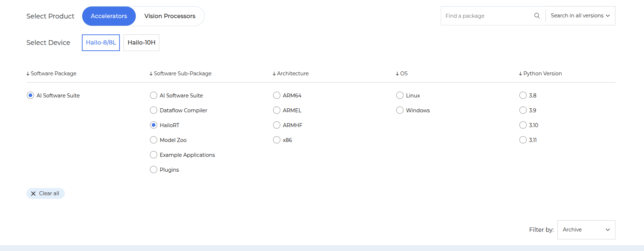Screen dimensions: 644x251
Task: Select the Model Zoo sub-package
Action: tap(154, 140)
